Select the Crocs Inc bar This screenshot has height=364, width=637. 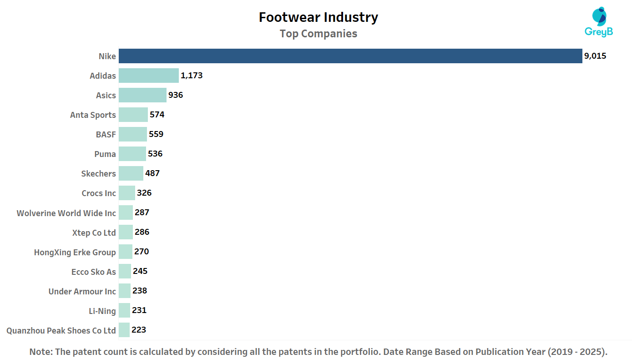pyautogui.click(x=127, y=193)
